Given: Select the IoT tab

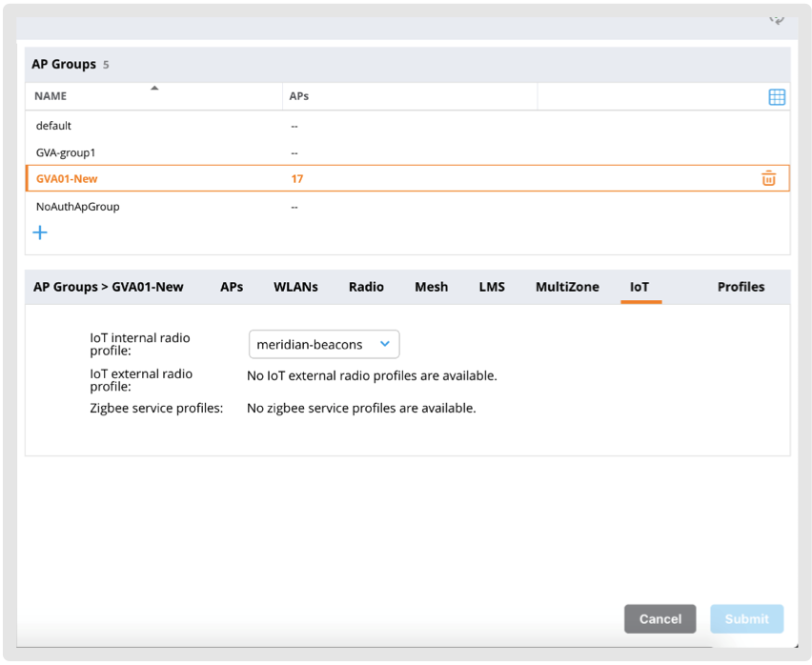Looking at the screenshot, I should (x=639, y=287).
